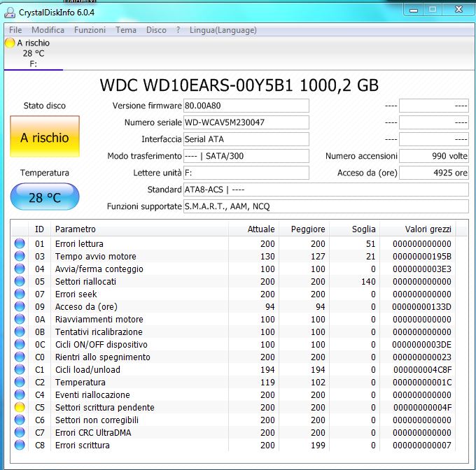The height and width of the screenshot is (470, 476).
Task: Click the blue status dot for Riavviammenti motore
Action: (20, 319)
